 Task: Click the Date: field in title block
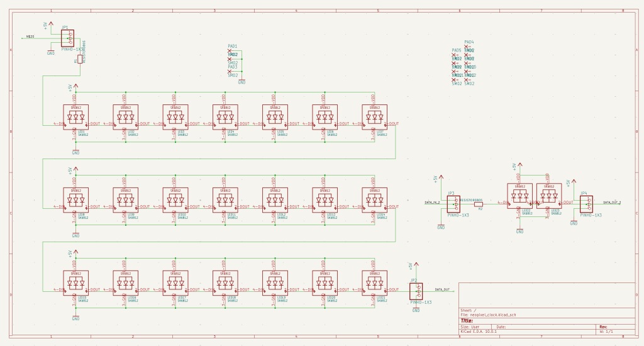(x=501, y=327)
